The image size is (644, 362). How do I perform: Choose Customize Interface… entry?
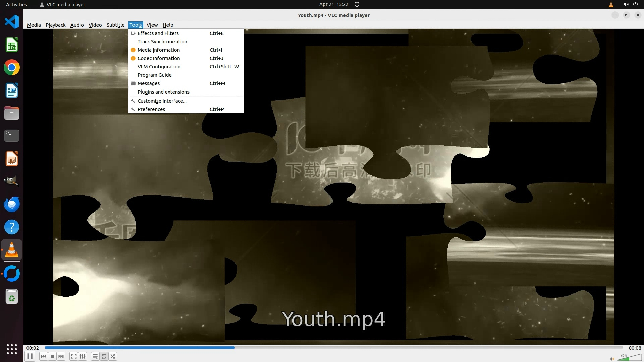click(x=162, y=101)
